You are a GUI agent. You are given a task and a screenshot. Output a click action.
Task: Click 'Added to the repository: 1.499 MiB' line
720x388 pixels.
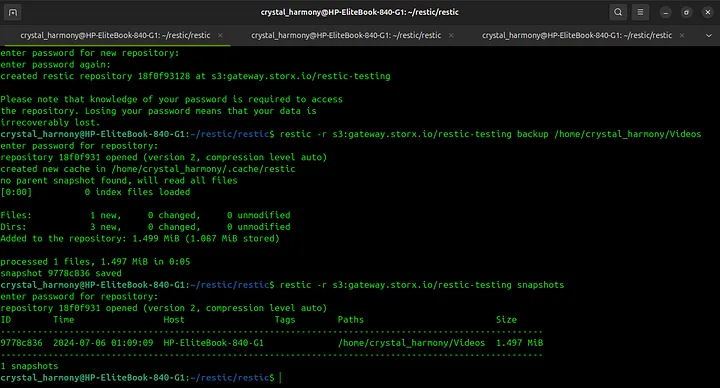pyautogui.click(x=140, y=238)
